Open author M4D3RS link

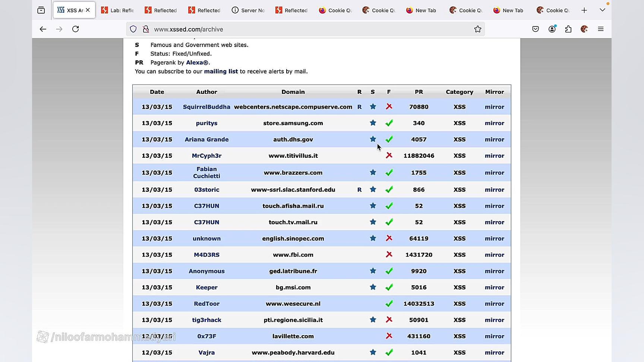(206, 255)
